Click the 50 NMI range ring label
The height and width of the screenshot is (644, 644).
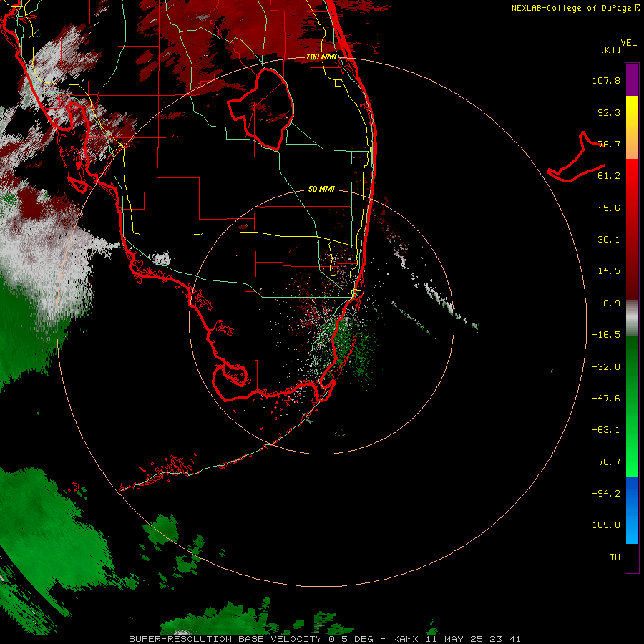[x=321, y=189]
